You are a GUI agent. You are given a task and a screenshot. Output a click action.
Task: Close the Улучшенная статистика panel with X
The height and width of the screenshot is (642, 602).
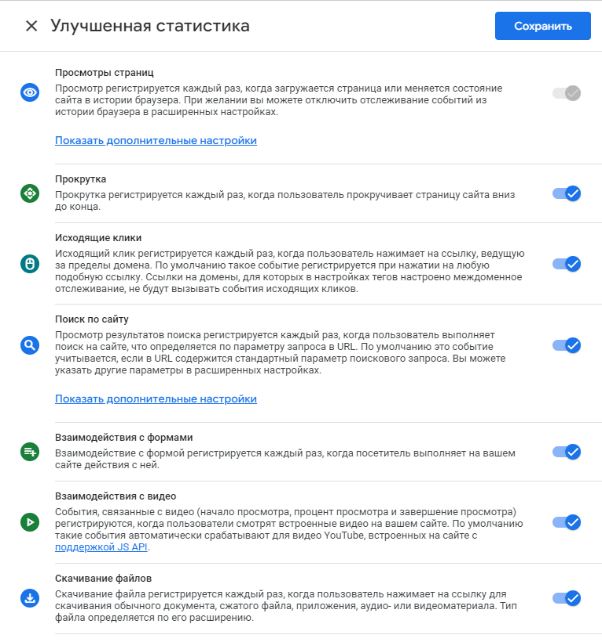(x=32, y=26)
